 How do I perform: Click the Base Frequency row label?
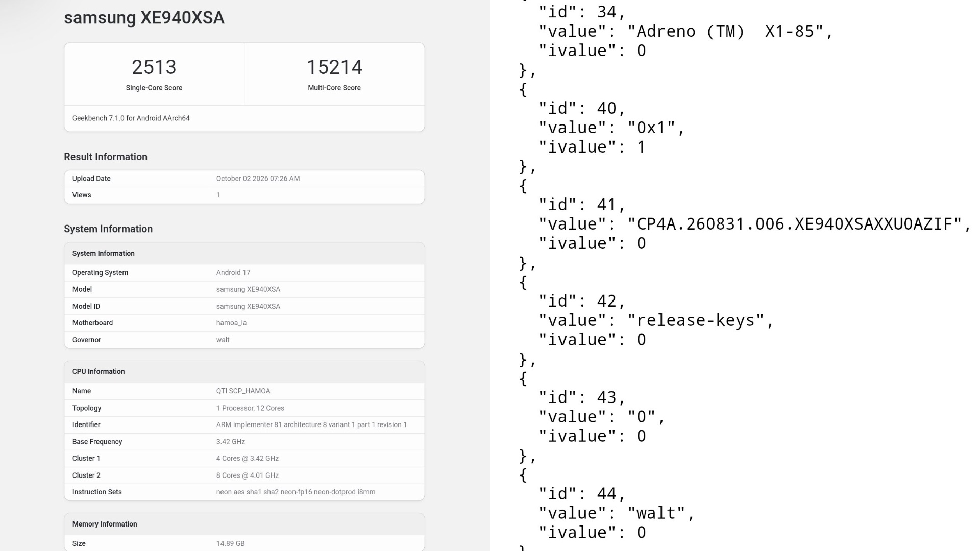97,442
